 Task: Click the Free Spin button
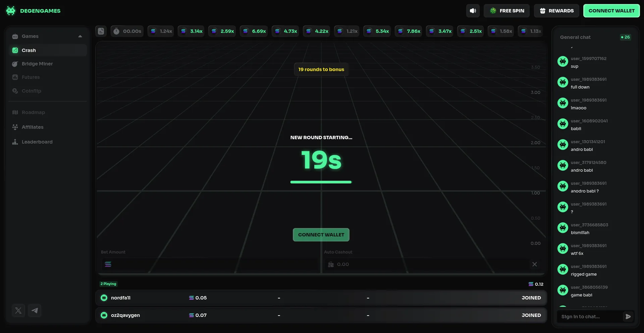pyautogui.click(x=506, y=11)
